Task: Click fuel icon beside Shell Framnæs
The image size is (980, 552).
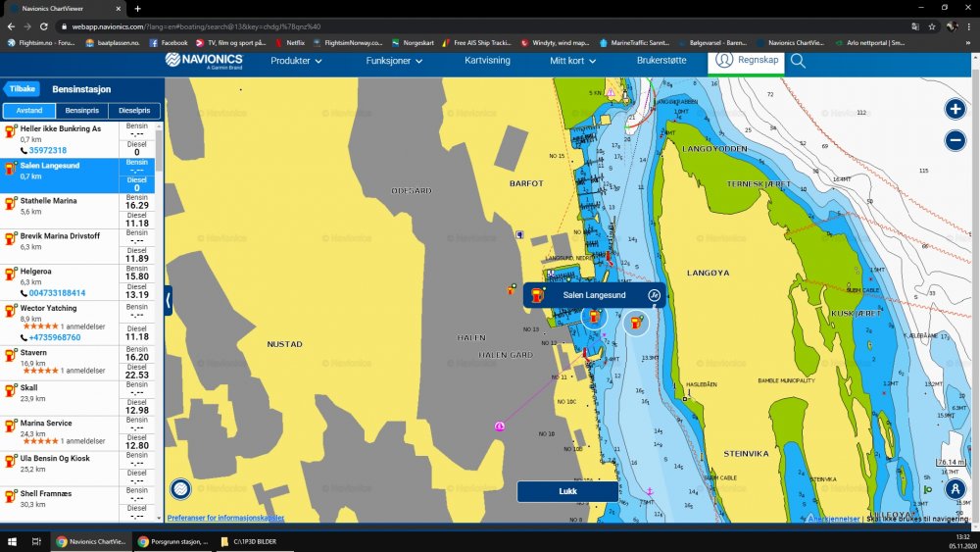Action: click(x=10, y=496)
